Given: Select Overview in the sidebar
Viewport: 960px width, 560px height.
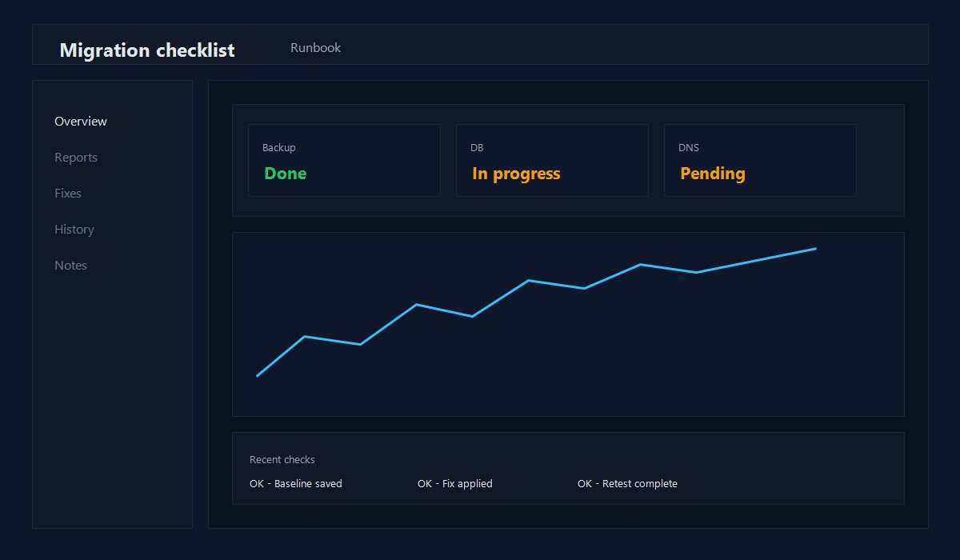Looking at the screenshot, I should (81, 122).
